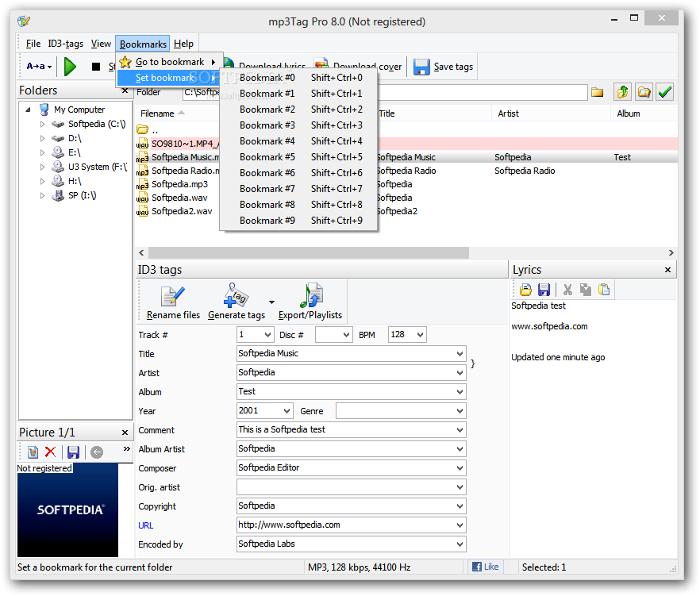Select SP (I:\) drive in tree
Viewport: 700px width, 596px height.
[x=82, y=195]
